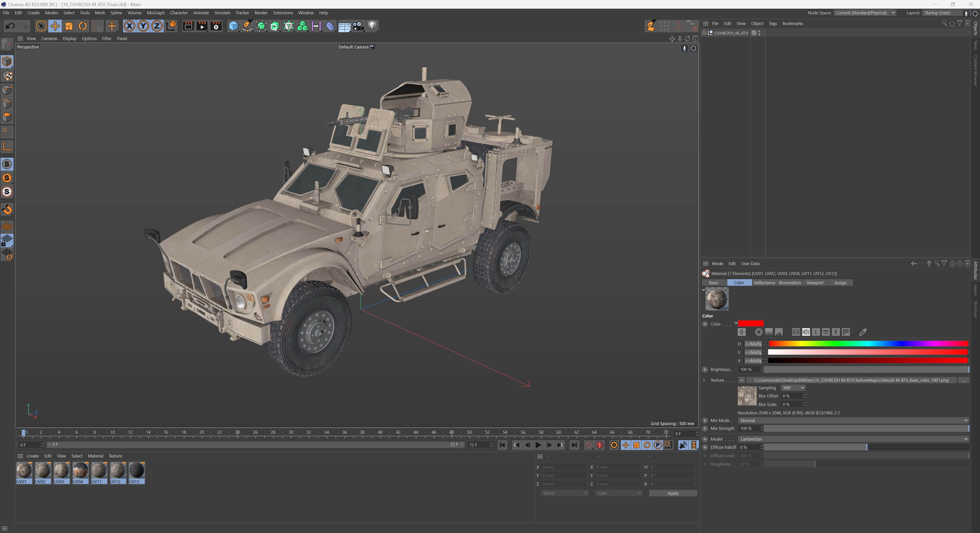
Task: Open the Sampling MIP dropdown
Action: [x=793, y=388]
